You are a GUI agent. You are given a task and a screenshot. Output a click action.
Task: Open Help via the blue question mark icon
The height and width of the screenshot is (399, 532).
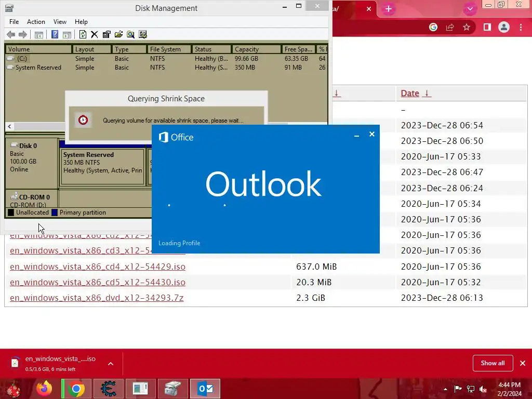pyautogui.click(x=55, y=34)
